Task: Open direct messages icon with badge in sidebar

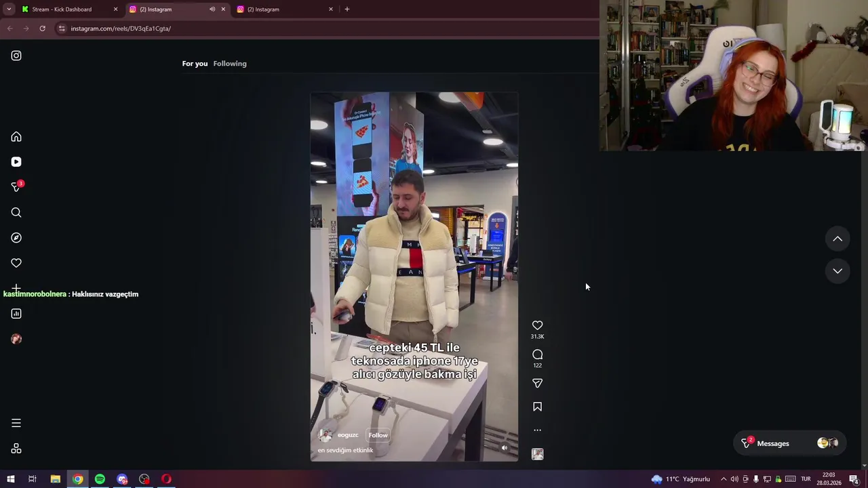Action: click(x=16, y=186)
